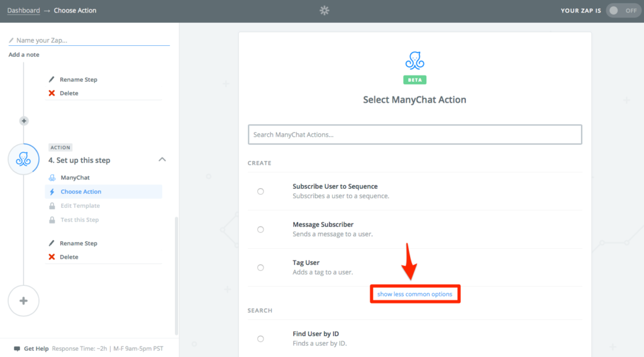Select Choose Action in step 4
Screen dimensions: 644x357
point(104,191)
